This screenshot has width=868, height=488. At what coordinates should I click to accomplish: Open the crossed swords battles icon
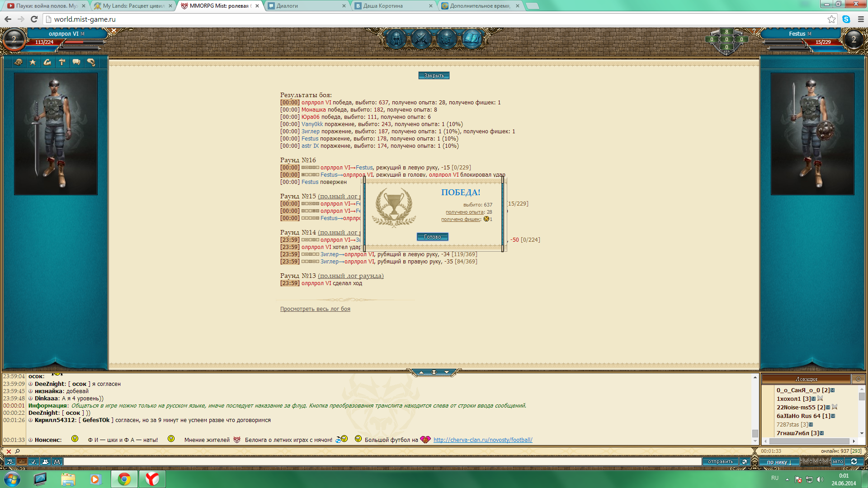pos(421,39)
